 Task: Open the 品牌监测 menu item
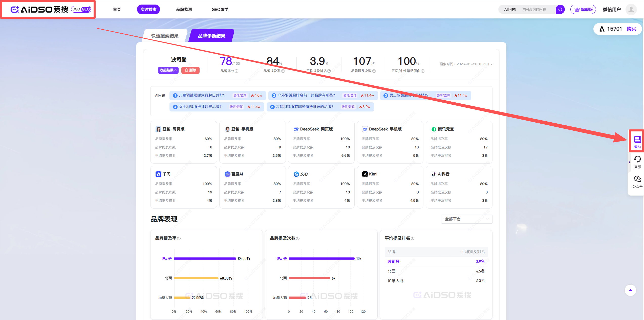pyautogui.click(x=184, y=10)
